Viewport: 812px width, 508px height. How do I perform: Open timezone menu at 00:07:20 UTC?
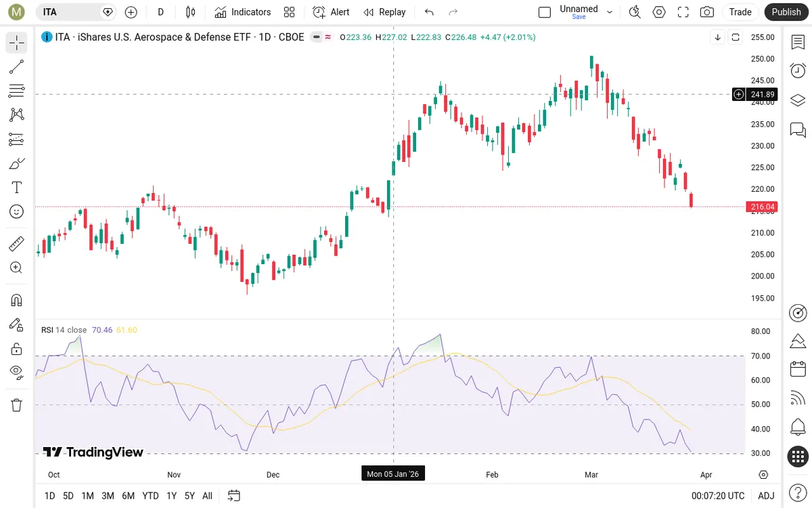718,496
